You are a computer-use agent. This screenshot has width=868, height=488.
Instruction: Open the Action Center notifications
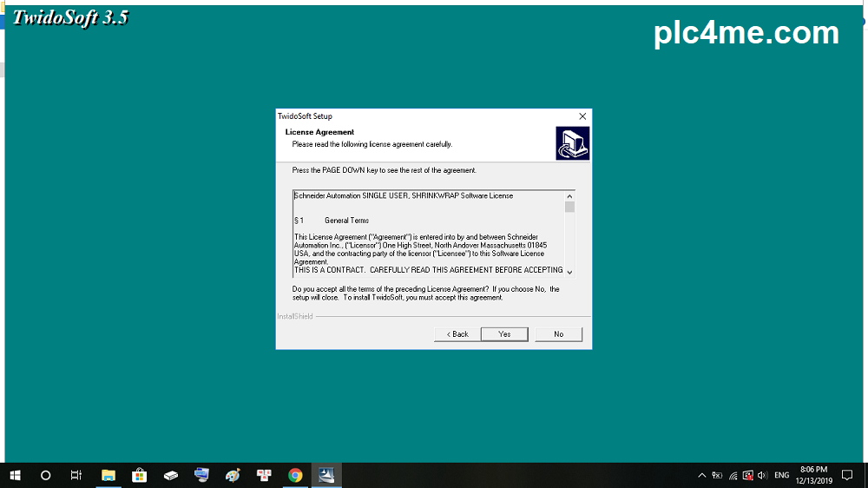[x=847, y=475]
